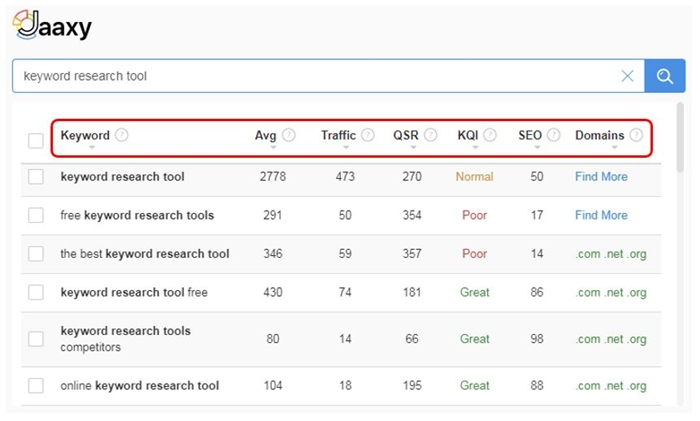Click the Jaaxy logo
The height and width of the screenshot is (421, 700).
[52, 25]
